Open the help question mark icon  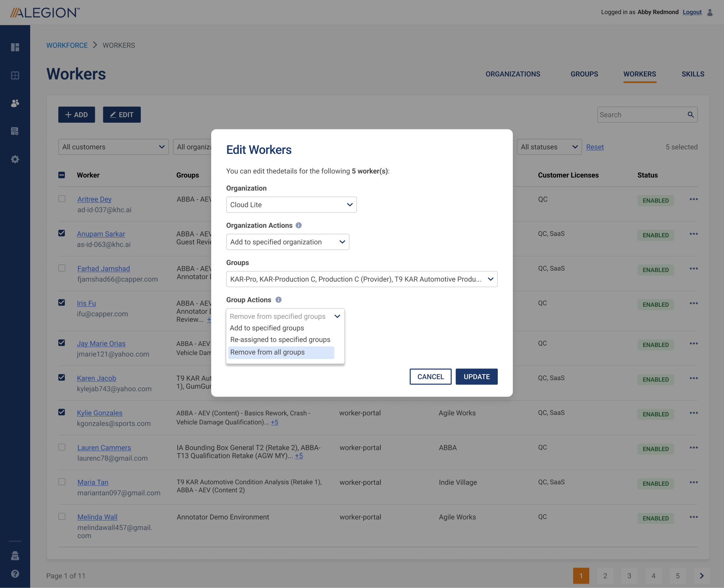(15, 574)
